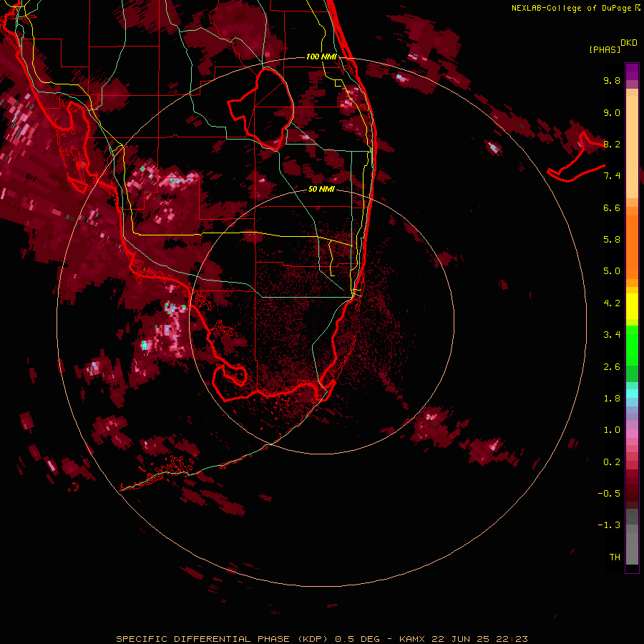
Task: Click the NEXLAB-College of DuPage credit text
Action: [x=571, y=8]
